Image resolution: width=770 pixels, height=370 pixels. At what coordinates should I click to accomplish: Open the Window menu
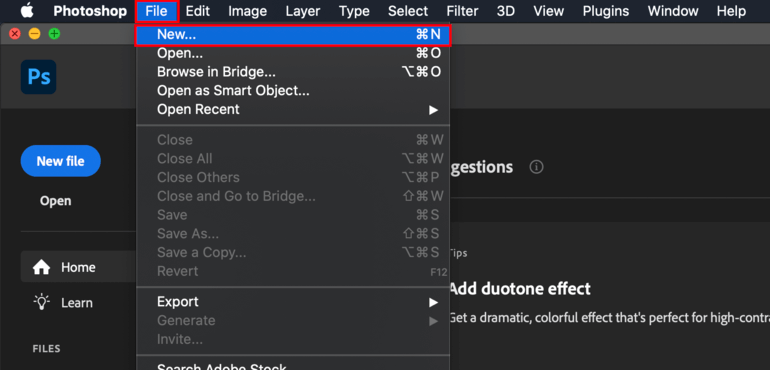673,11
